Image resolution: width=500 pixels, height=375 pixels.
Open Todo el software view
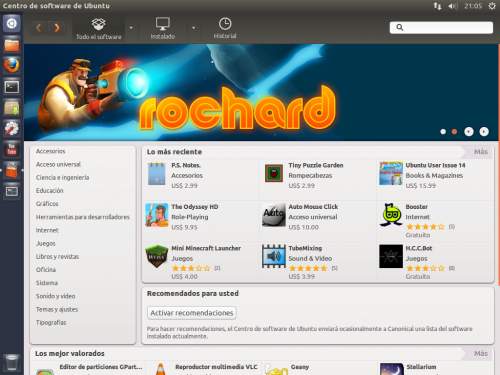(99, 28)
